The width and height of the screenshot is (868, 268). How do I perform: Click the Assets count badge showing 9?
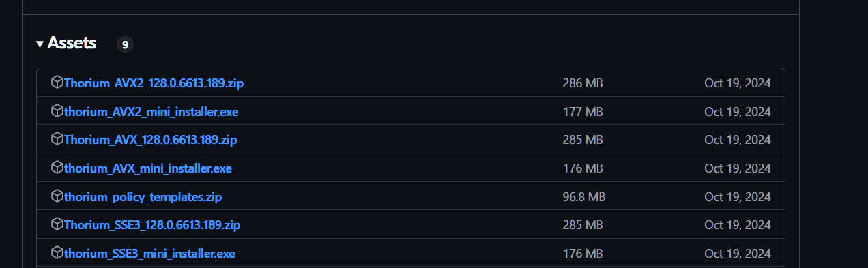coord(125,44)
